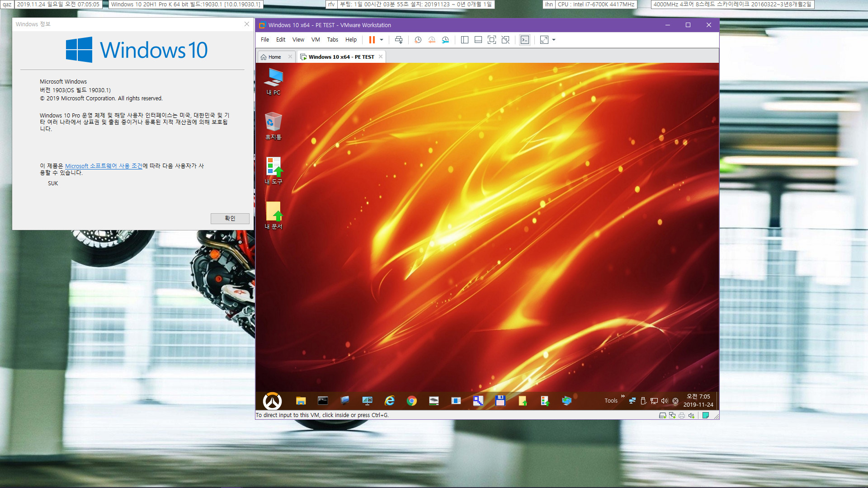Select the 휴지통 recycle bin icon
This screenshot has width=868, height=488.
click(273, 126)
